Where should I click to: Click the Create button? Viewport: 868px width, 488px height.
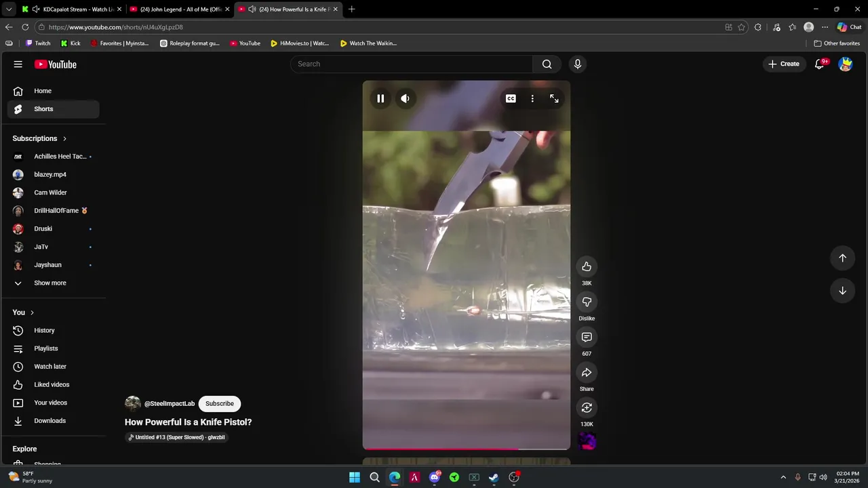(x=784, y=64)
